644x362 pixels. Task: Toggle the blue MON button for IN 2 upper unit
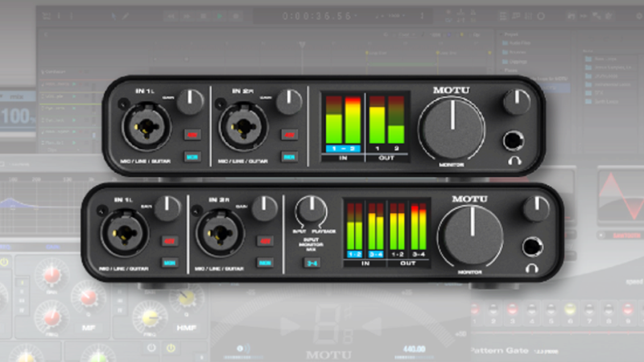click(290, 156)
